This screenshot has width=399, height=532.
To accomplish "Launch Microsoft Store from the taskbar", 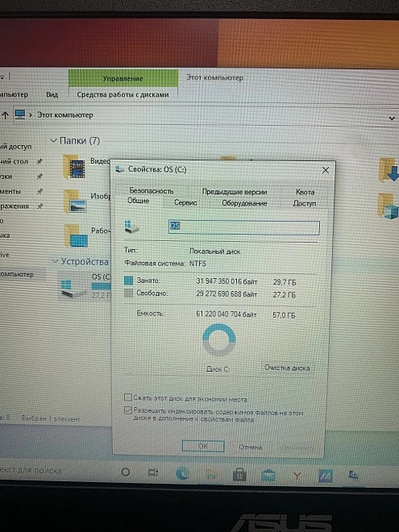I will tap(239, 474).
